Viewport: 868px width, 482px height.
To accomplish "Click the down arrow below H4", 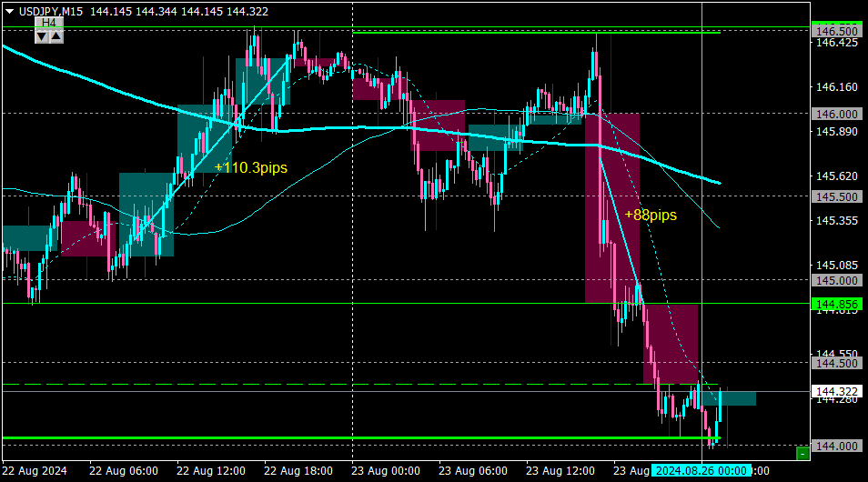I will pos(42,36).
